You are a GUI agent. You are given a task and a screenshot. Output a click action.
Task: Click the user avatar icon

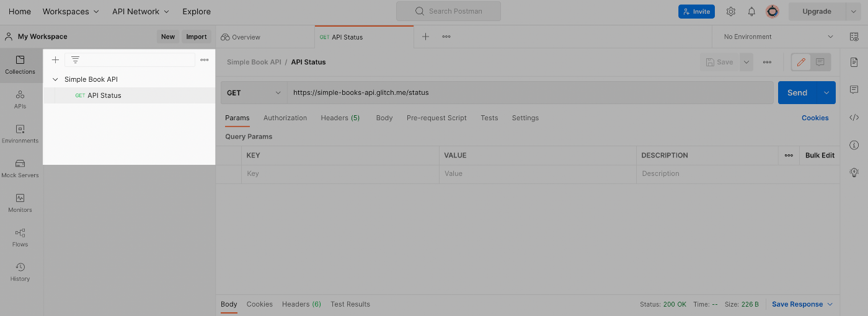[772, 12]
